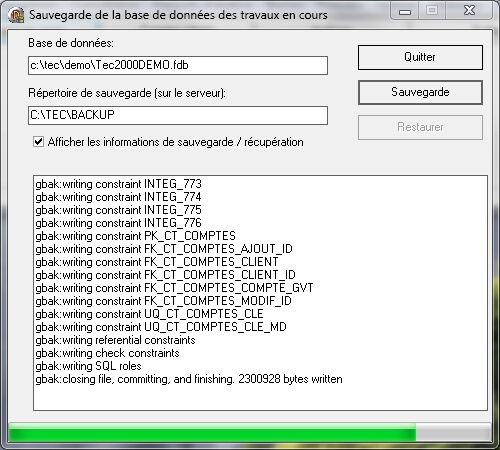Viewport: 500px width, 450px height.
Task: Select log line "writing constraint INTEG_776"
Action: click(119, 223)
